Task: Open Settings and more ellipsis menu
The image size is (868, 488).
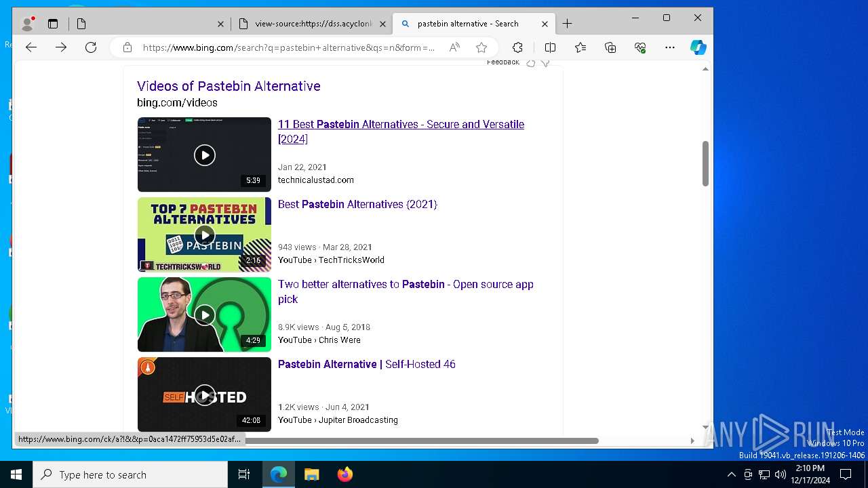Action: tap(670, 47)
